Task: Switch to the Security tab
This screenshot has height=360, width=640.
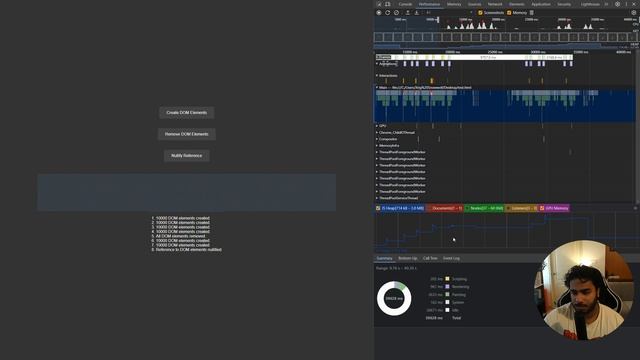Action: tap(564, 4)
